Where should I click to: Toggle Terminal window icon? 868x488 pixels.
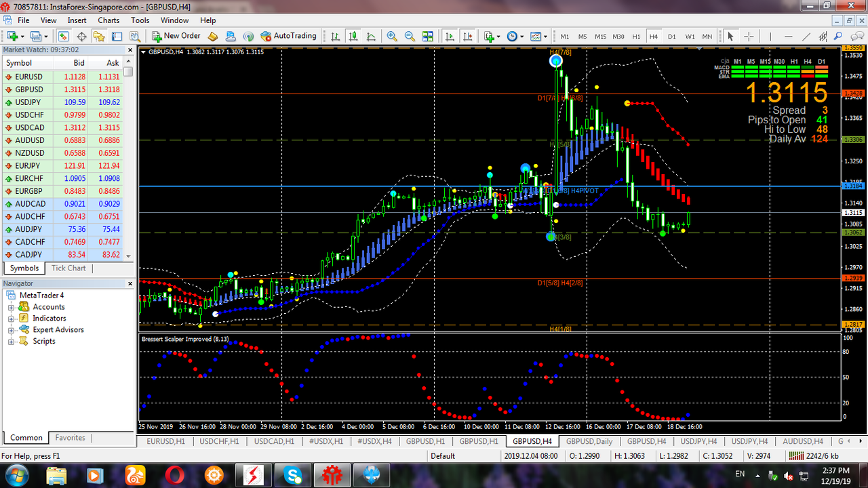click(117, 36)
